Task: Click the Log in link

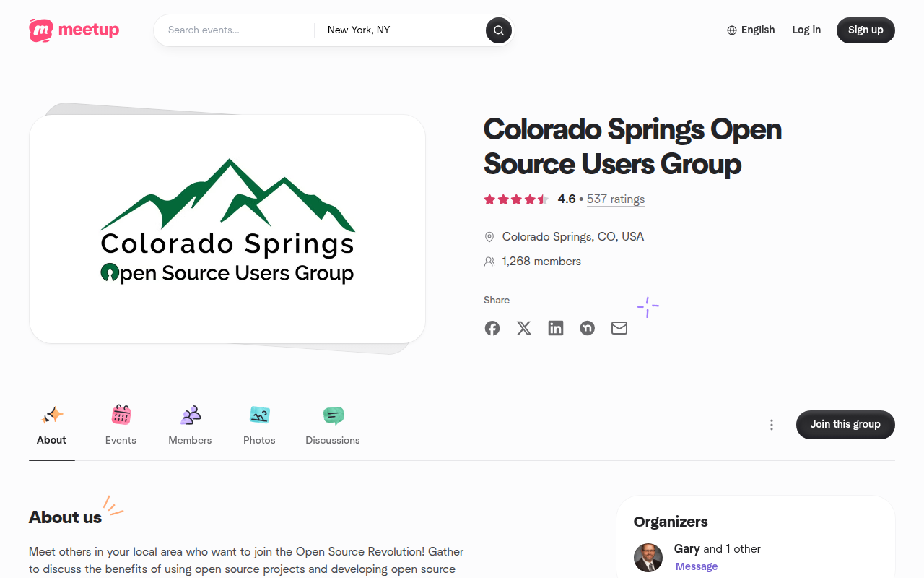Action: point(806,30)
